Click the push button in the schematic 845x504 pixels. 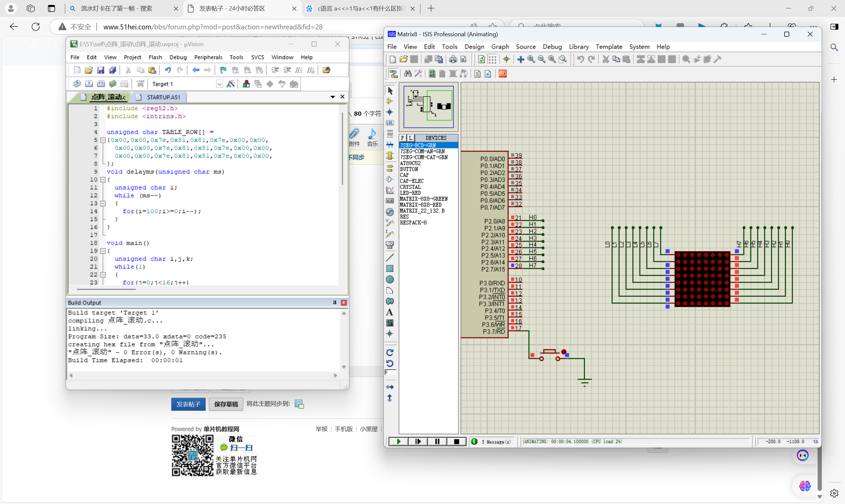pos(549,355)
